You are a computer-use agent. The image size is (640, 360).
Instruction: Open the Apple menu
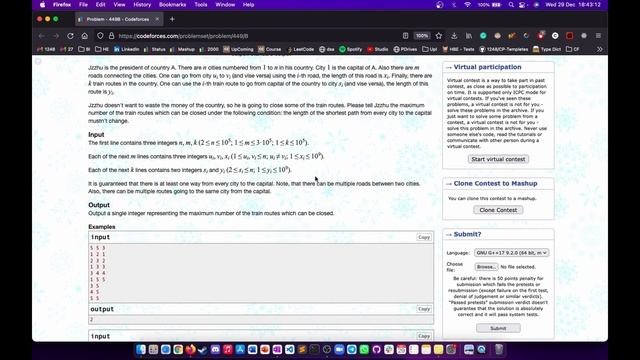pyautogui.click(x=42, y=5)
